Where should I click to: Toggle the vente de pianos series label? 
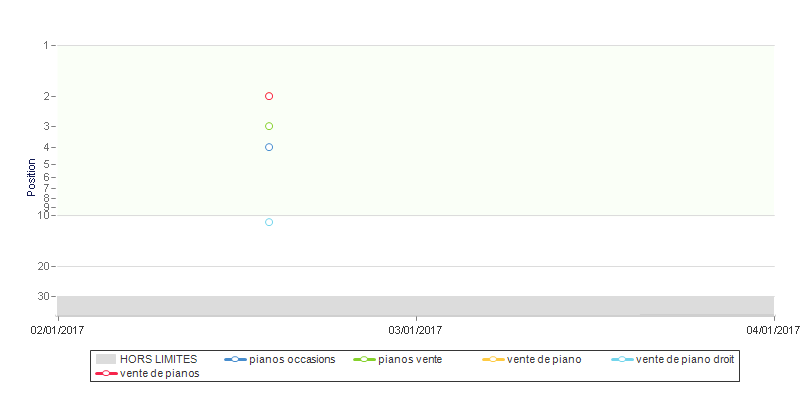160,373
